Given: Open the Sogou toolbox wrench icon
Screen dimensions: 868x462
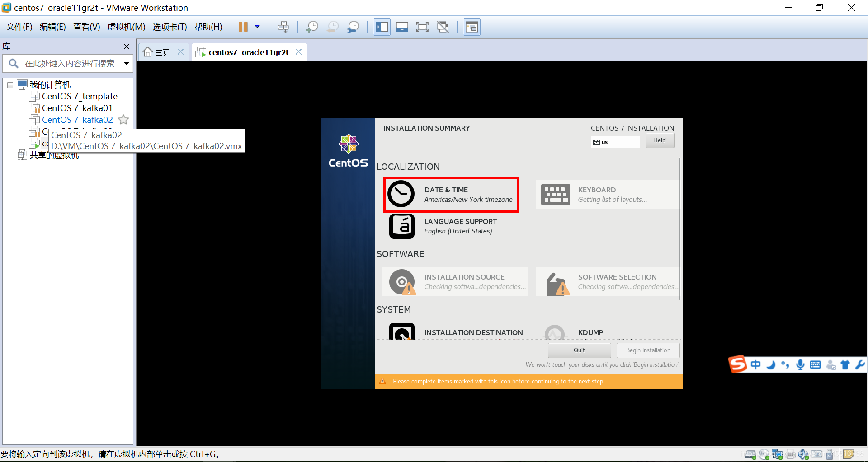Looking at the screenshot, I should 860,364.
